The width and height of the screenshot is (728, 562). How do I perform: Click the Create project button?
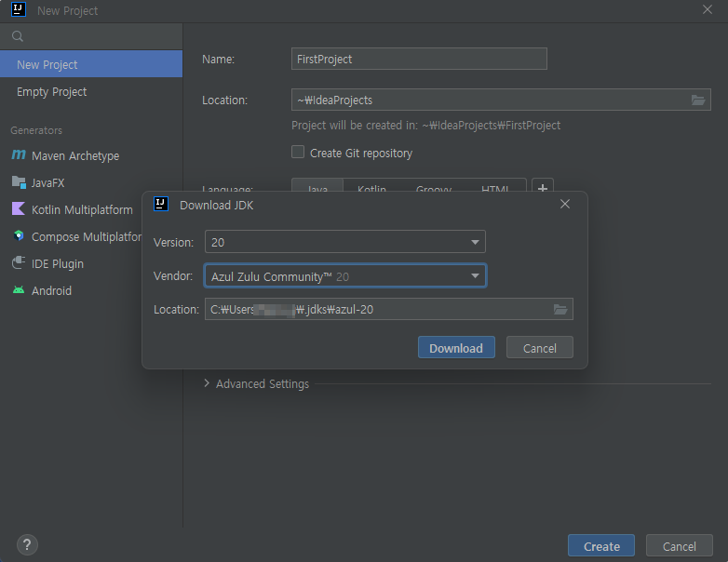pyautogui.click(x=601, y=546)
